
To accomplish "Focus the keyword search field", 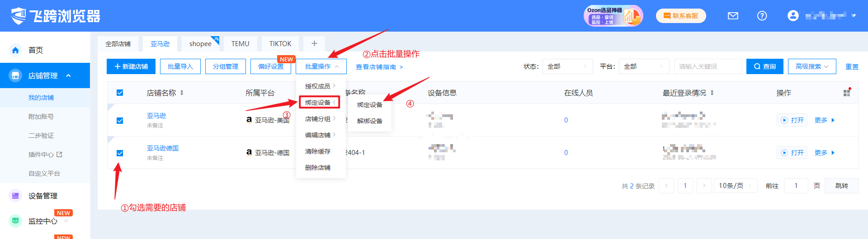I will pos(708,66).
